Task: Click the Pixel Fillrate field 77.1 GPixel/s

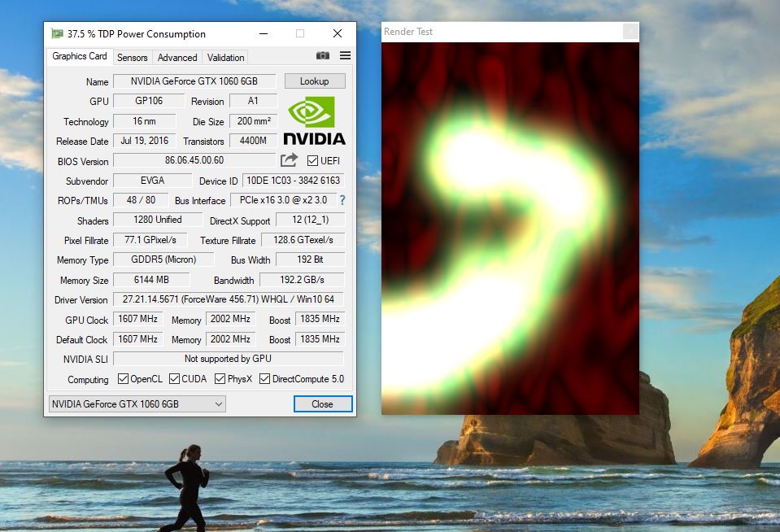Action: point(150,240)
